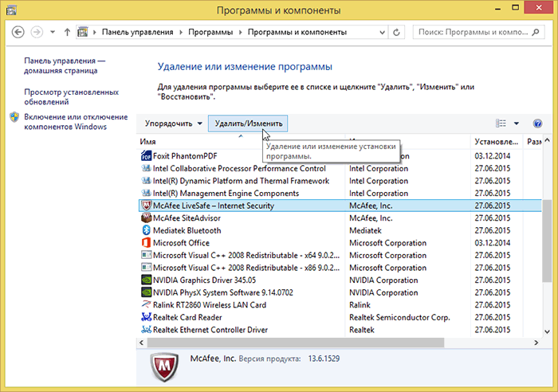558x392 pixels.
Task: Click Intel Dynamic Platform Thermal Framework icon
Action: click(146, 181)
